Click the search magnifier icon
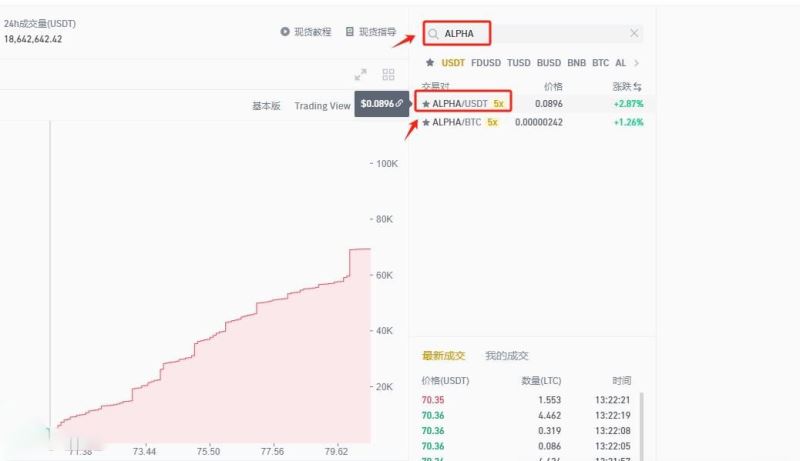The height and width of the screenshot is (461, 800). [x=433, y=34]
